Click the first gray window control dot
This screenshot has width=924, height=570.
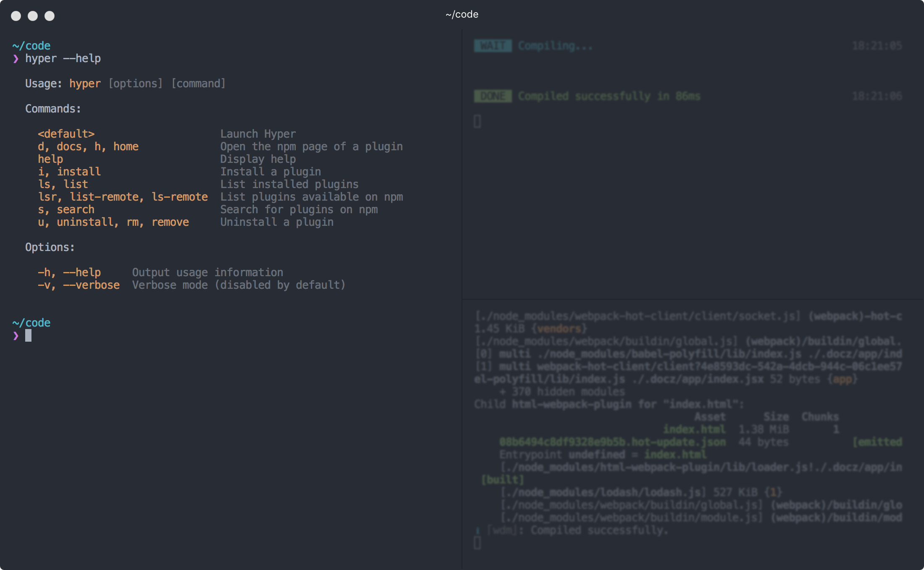(x=16, y=16)
